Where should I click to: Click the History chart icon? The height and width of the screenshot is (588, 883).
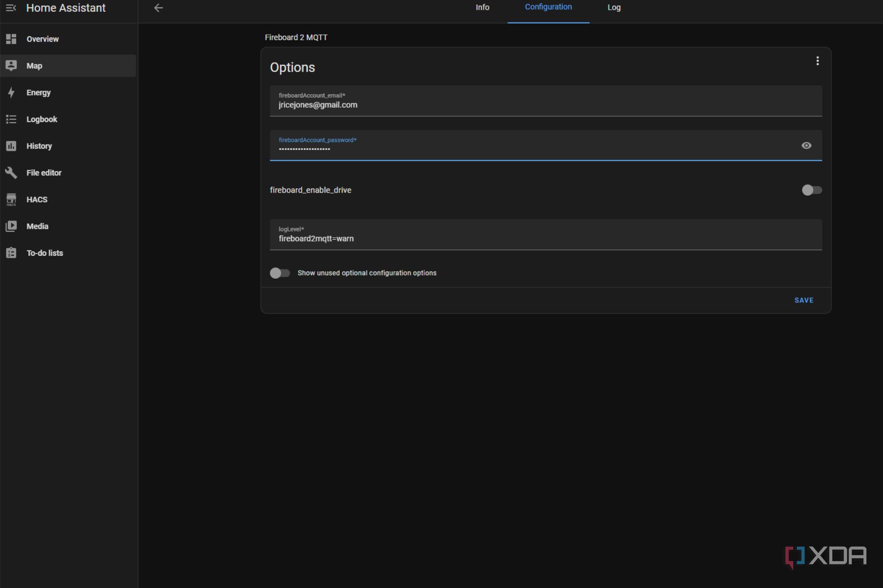click(11, 146)
